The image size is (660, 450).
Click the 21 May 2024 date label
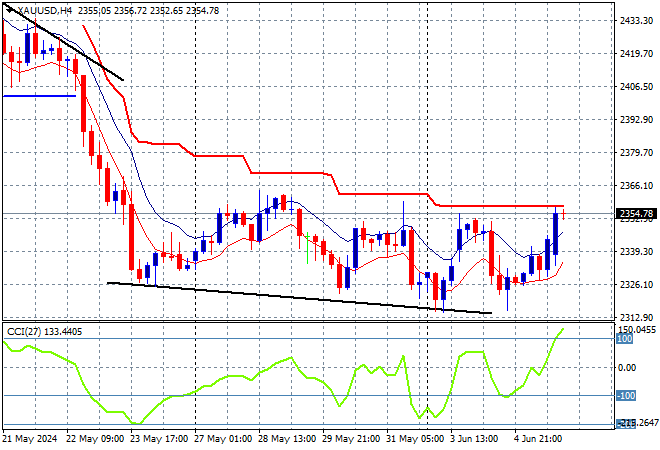[30, 439]
